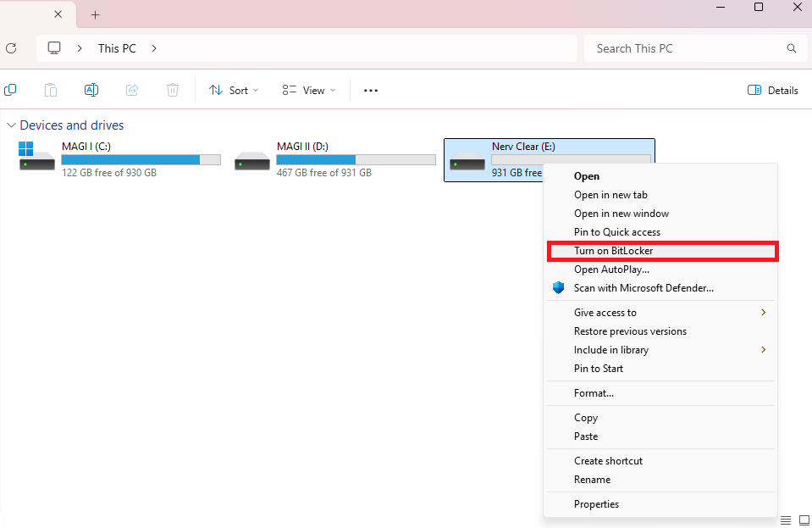Click Properties at the menu bottom
Image resolution: width=812 pixels, height=528 pixels.
(596, 503)
